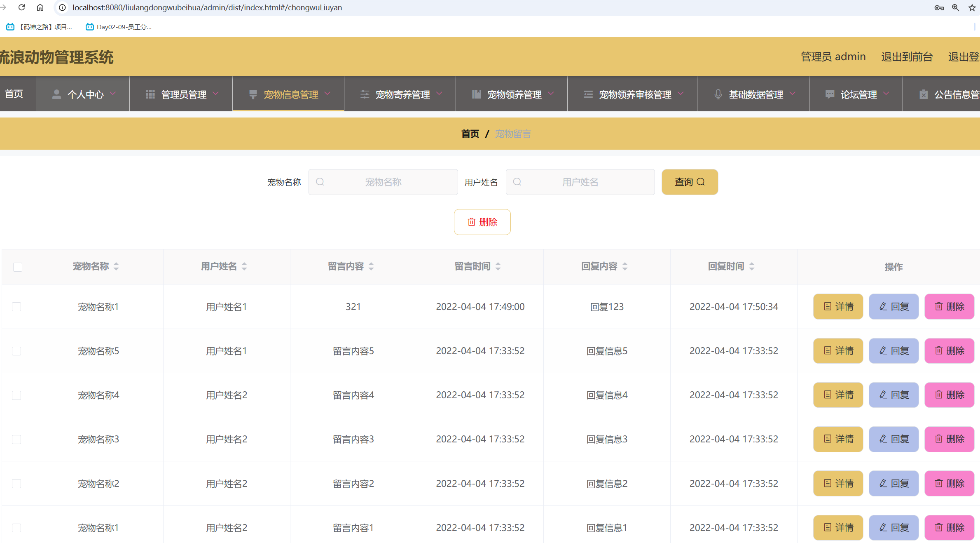Sort by the 回复时间 column arrows
Viewport: 980px width, 543px height.
752,266
